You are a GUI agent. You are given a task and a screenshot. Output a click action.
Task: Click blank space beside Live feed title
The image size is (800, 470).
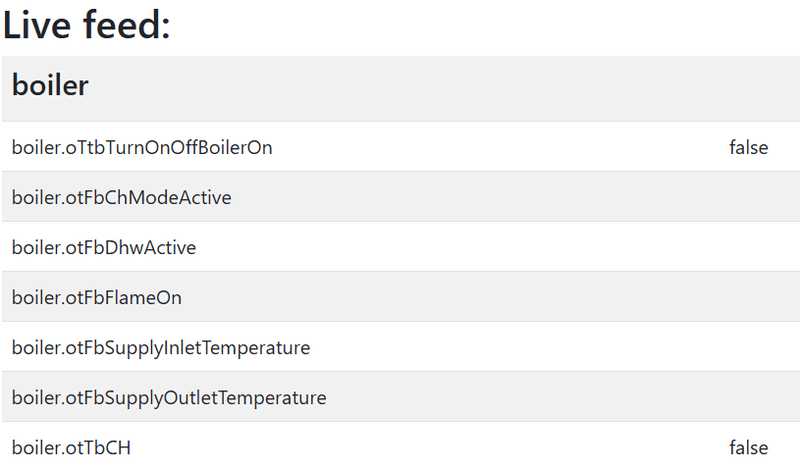(485, 24)
